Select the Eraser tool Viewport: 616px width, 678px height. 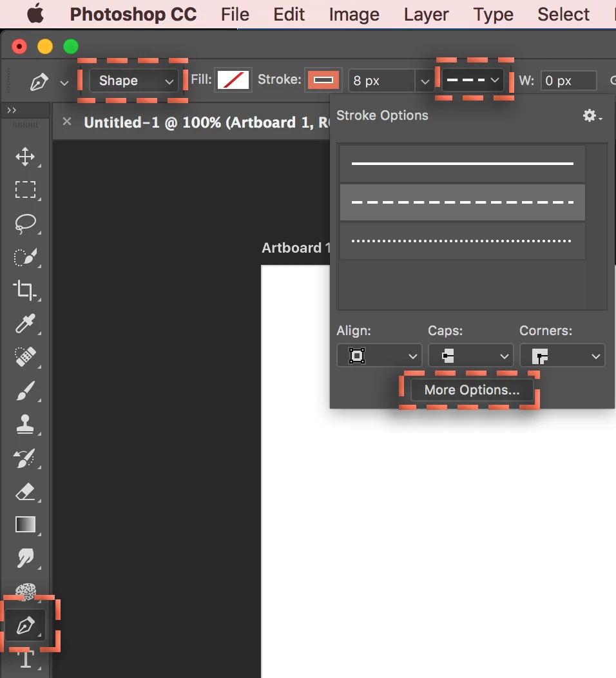click(x=25, y=492)
